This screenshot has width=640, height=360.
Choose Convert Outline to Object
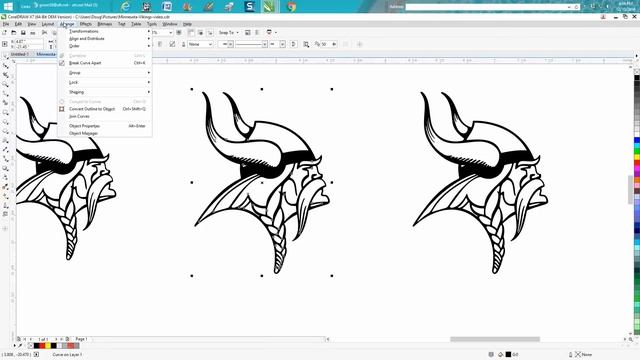(105, 109)
